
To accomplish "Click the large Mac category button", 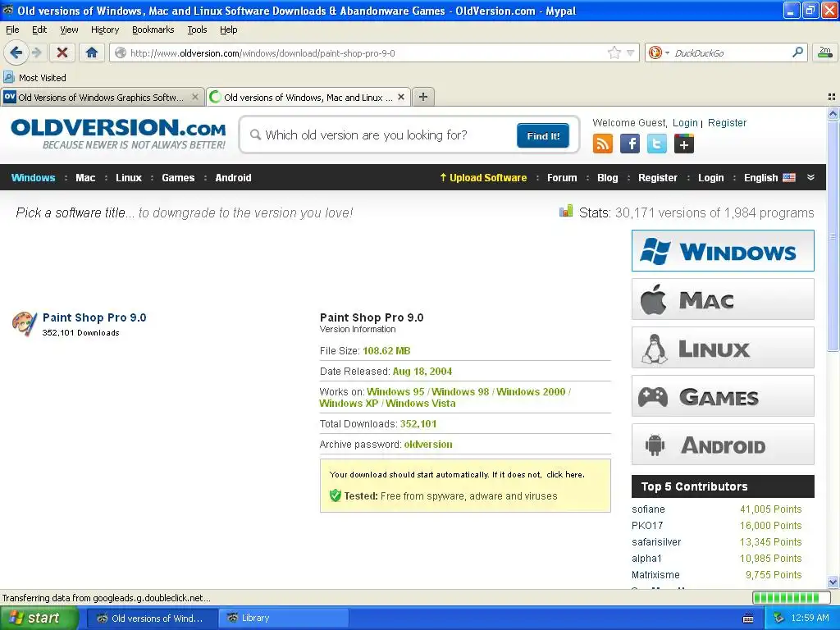I will [x=723, y=299].
